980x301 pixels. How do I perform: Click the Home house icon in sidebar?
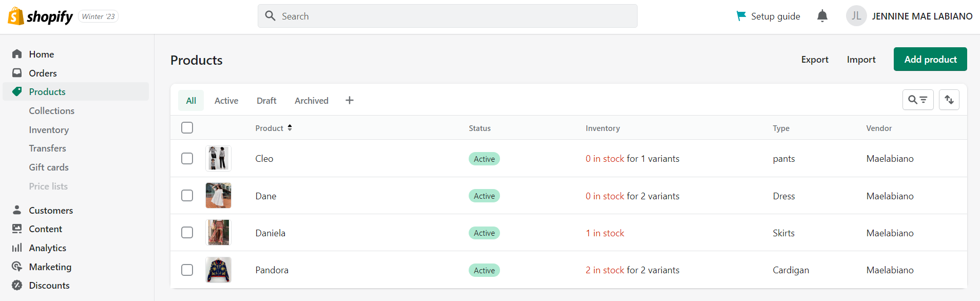click(17, 54)
